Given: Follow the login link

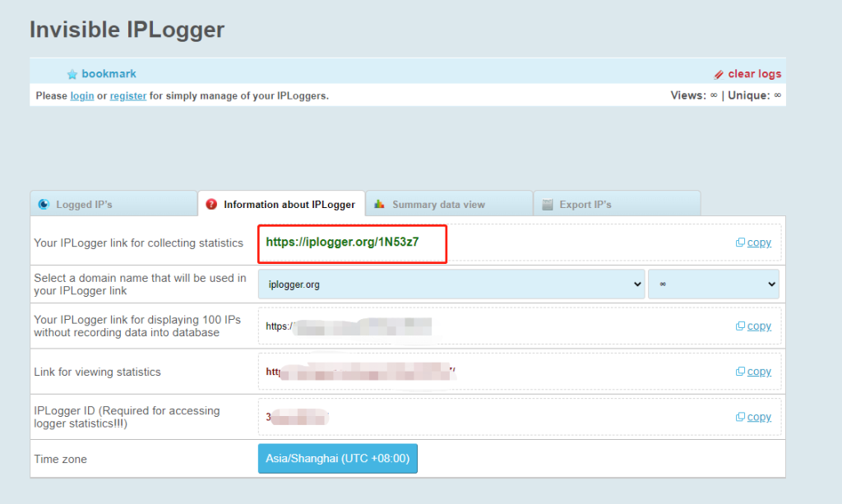Looking at the screenshot, I should coord(82,95).
